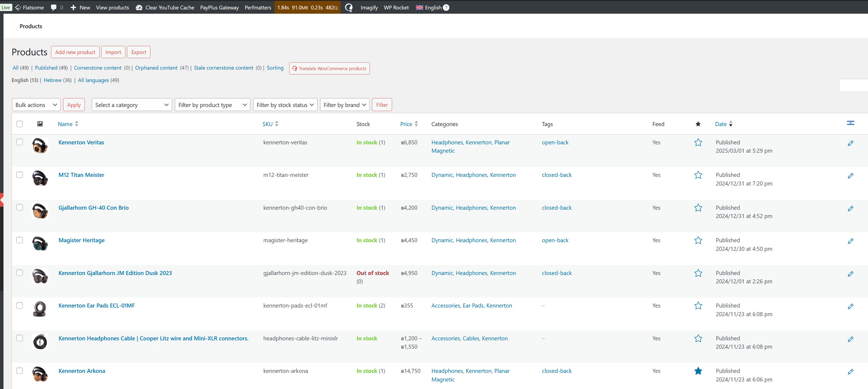This screenshot has width=868, height=389.
Task: Unfeature Kennerton Arkona via filled star
Action: point(698,371)
